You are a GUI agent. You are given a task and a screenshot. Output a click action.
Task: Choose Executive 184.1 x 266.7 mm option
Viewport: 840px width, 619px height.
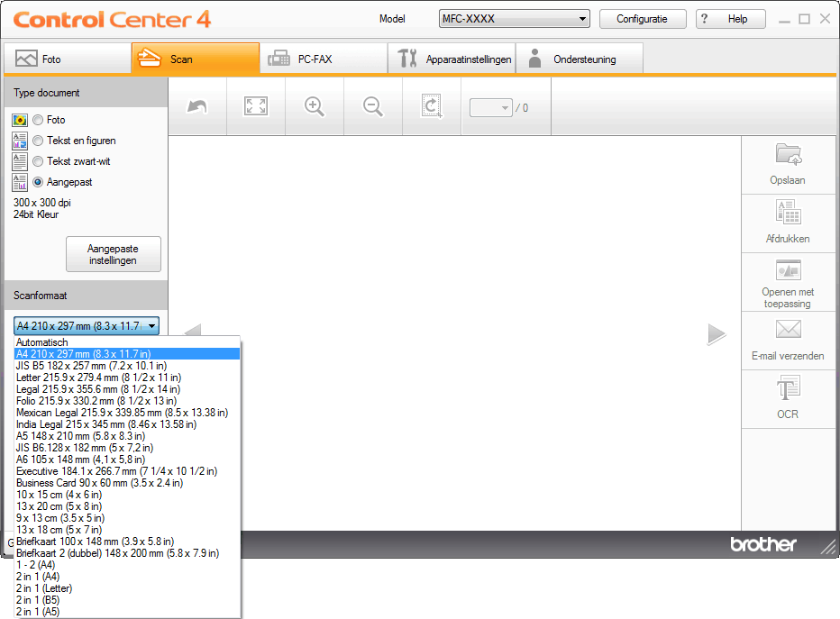(127, 472)
